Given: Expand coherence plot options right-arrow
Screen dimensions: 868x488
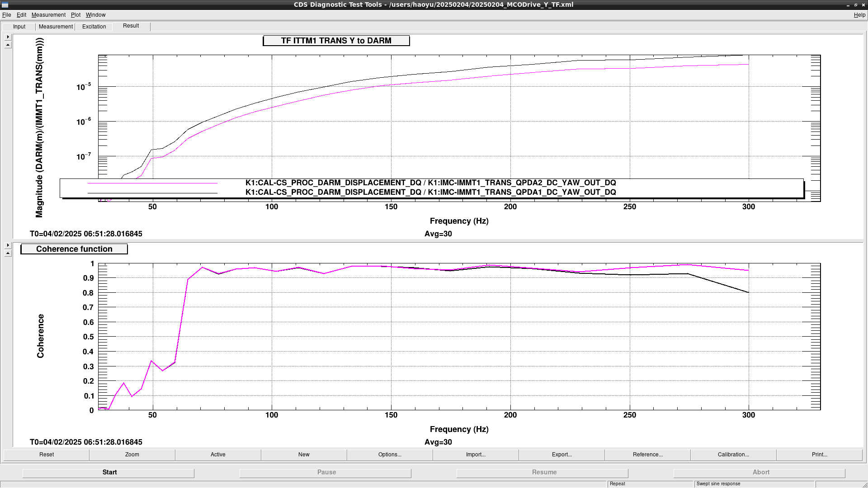Looking at the screenshot, I should [8, 245].
